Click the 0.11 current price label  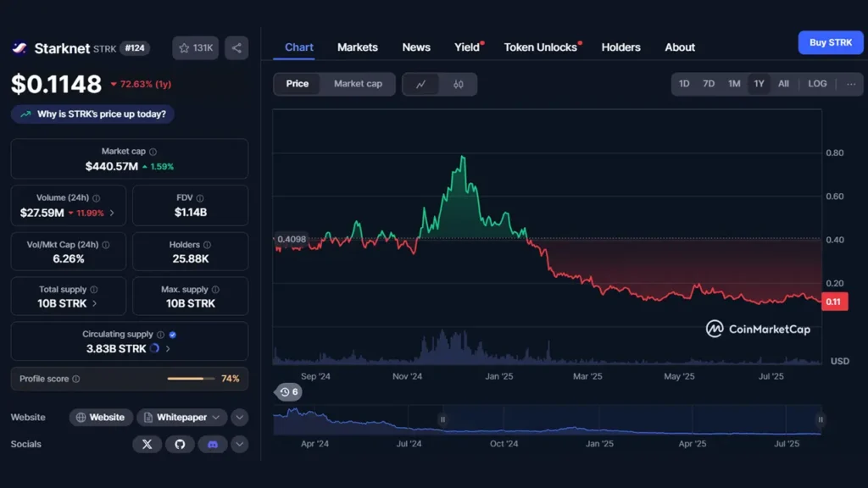coord(834,302)
